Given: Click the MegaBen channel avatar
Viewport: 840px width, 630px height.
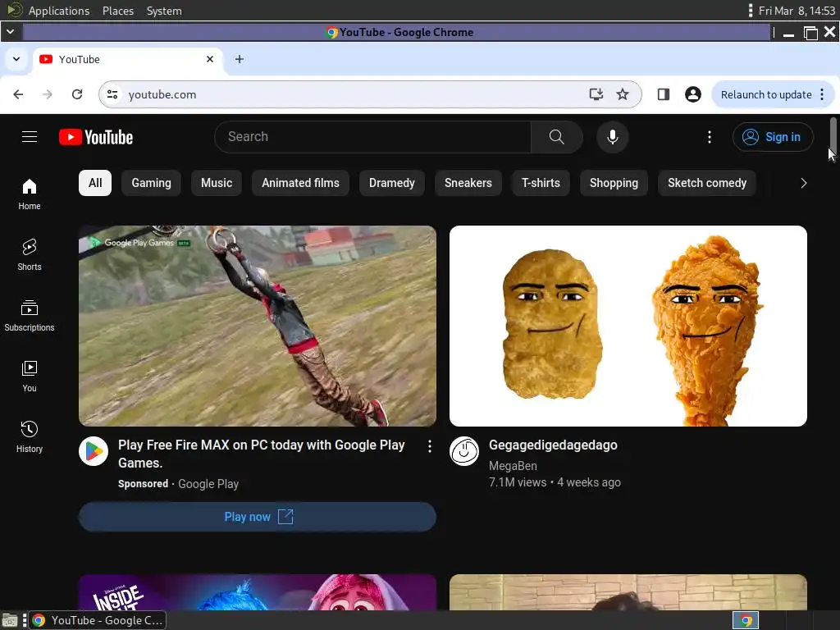Looking at the screenshot, I should pos(464,451).
